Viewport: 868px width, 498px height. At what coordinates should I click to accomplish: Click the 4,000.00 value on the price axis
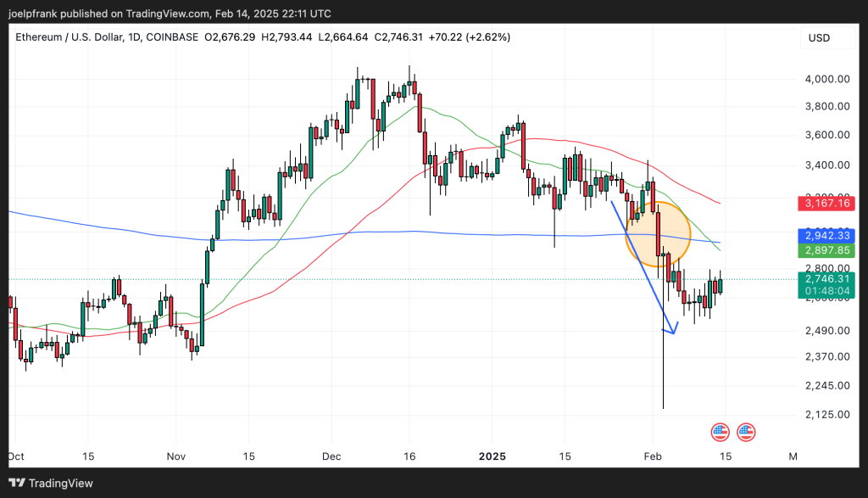pyautogui.click(x=828, y=79)
